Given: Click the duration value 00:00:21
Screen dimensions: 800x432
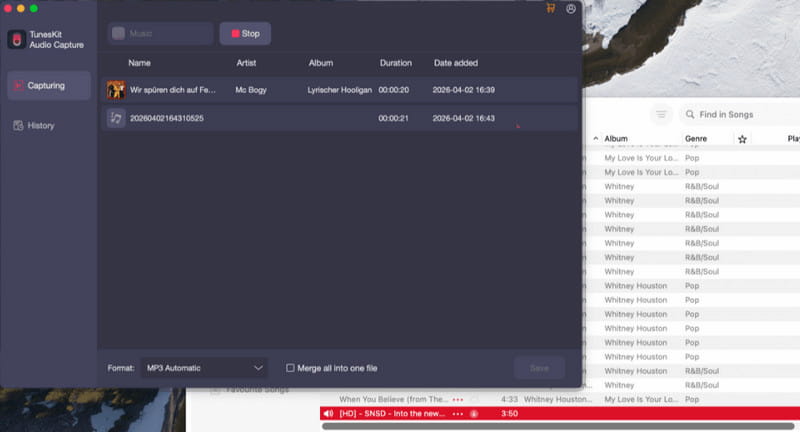Looking at the screenshot, I should coord(393,118).
